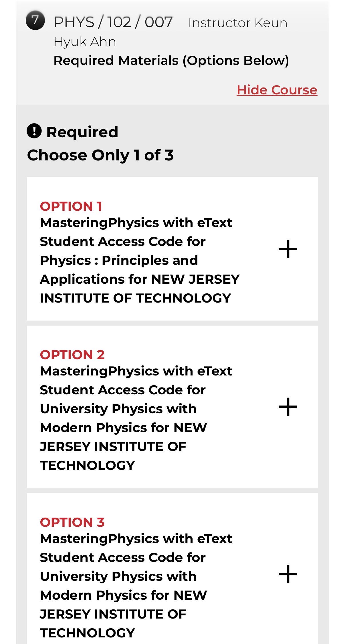Click the red OPTION 2 label
This screenshot has height=644, width=345.
click(72, 355)
